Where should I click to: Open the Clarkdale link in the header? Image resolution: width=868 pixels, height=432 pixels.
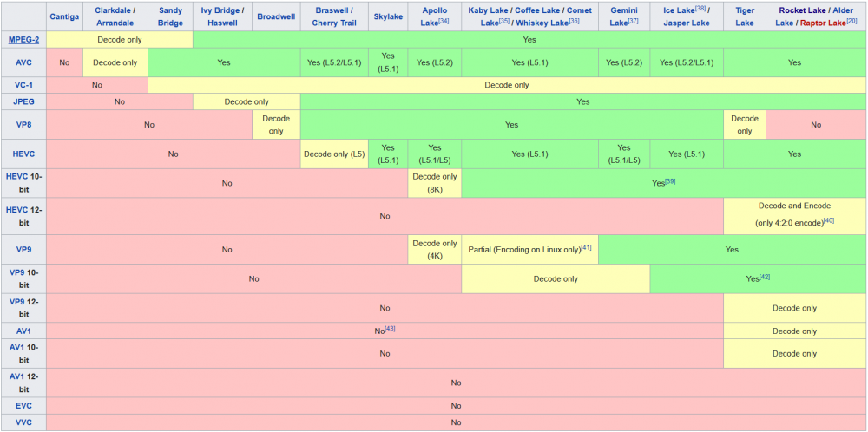tap(111, 10)
